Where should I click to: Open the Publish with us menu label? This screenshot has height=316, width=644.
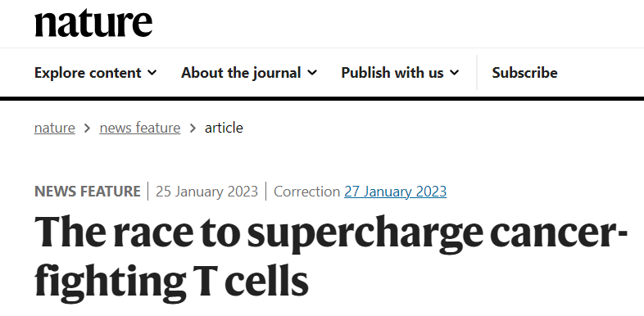392,73
